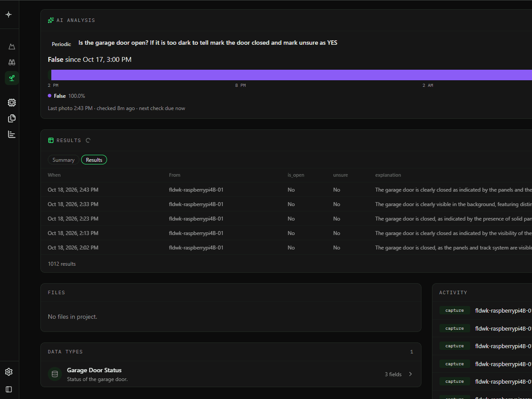Click the From column header

[175, 175]
